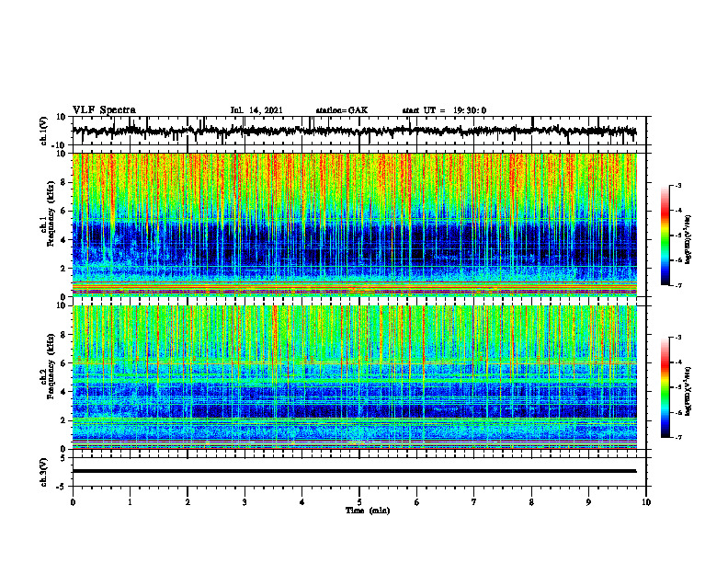Click the "-3" label on ch.1 colorbar
Image resolution: width=728 pixels, height=563 pixels.
pos(677,185)
